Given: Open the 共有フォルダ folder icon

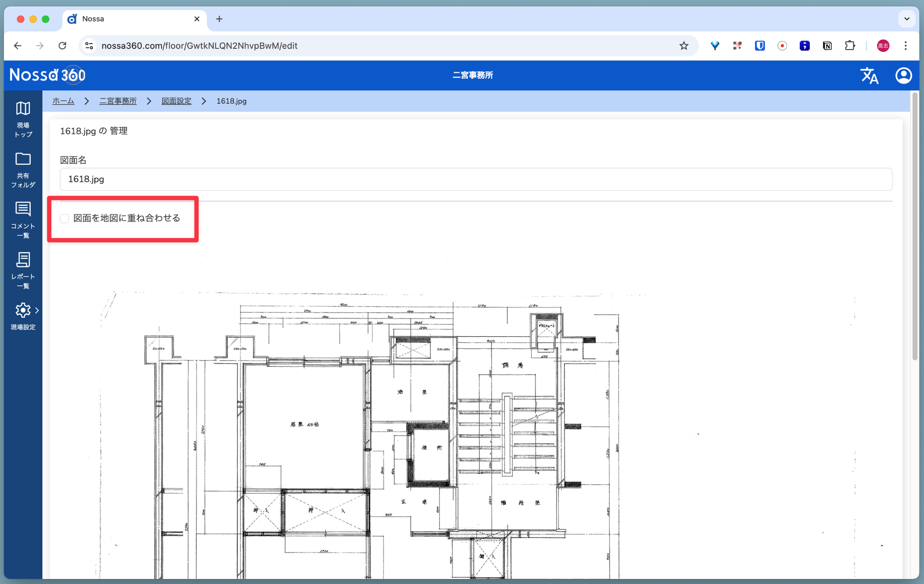Looking at the screenshot, I should pos(23,159).
